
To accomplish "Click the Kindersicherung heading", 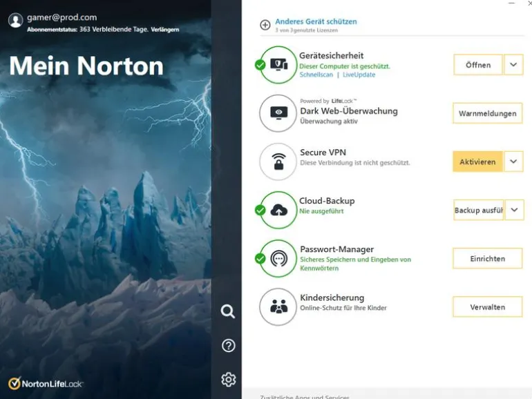I will click(x=332, y=298).
